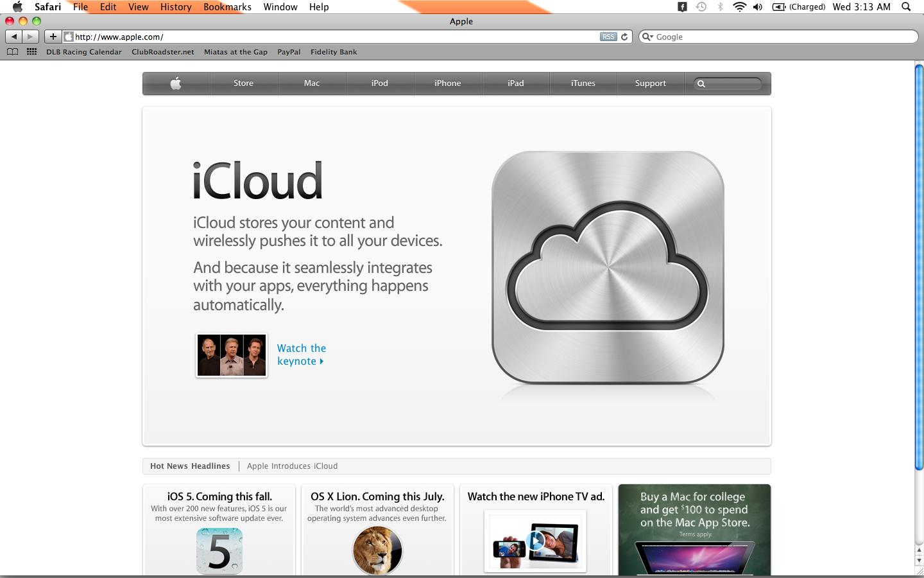Open PayPal bookmark
The width and height of the screenshot is (924, 578).
tap(289, 52)
